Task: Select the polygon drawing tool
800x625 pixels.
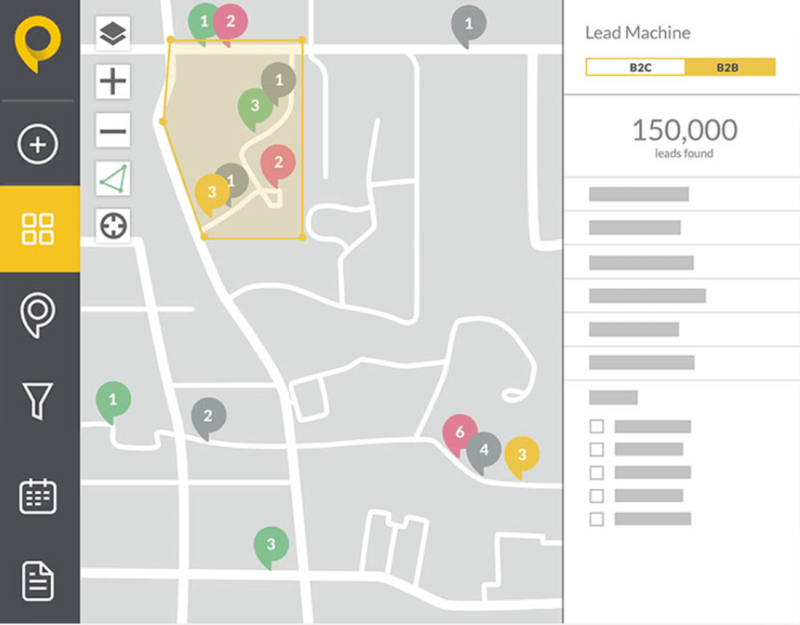Action: click(x=112, y=177)
